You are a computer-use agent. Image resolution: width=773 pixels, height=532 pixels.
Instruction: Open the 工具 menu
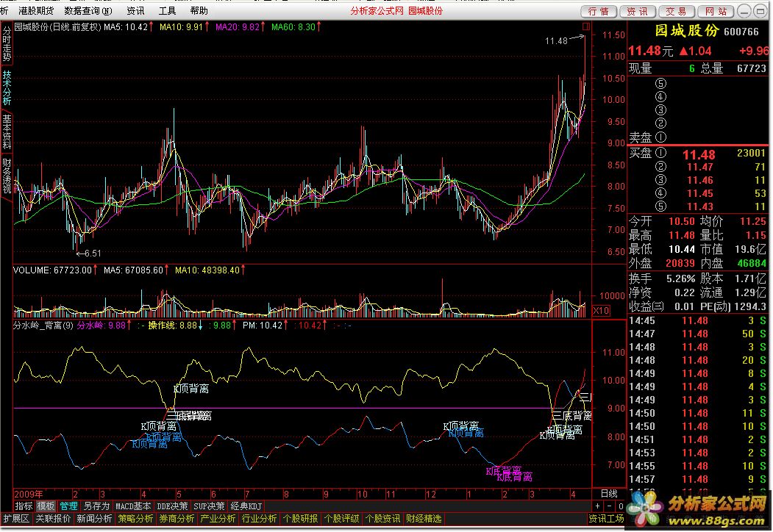[x=167, y=10]
